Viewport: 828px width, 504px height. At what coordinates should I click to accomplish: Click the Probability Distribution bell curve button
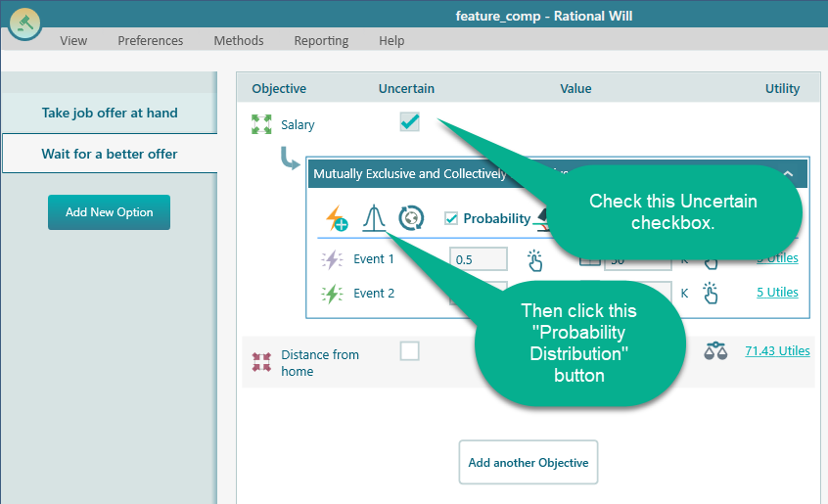tap(374, 218)
